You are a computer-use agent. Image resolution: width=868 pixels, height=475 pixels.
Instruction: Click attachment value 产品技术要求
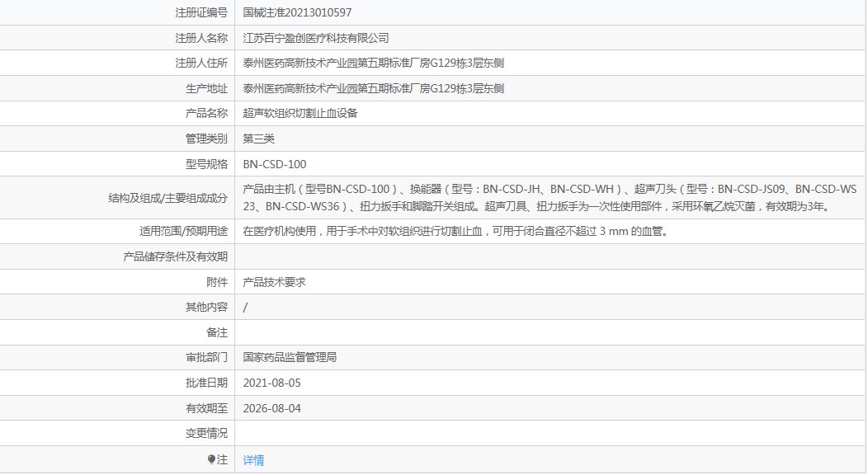[x=274, y=282]
